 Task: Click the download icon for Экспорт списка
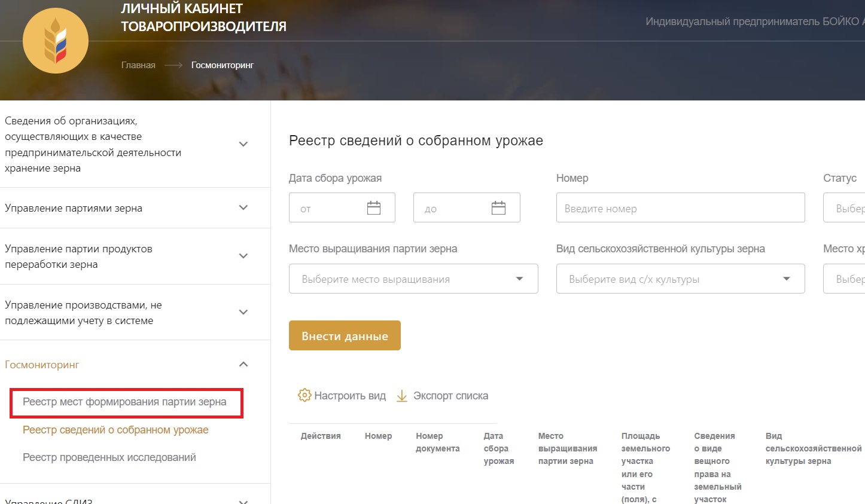coord(402,396)
